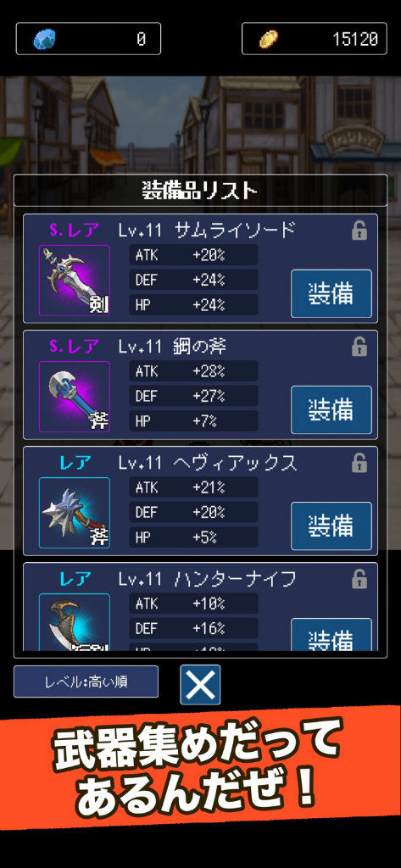Equip サムライソード with 装備 button
The width and height of the screenshot is (401, 868).
click(331, 293)
